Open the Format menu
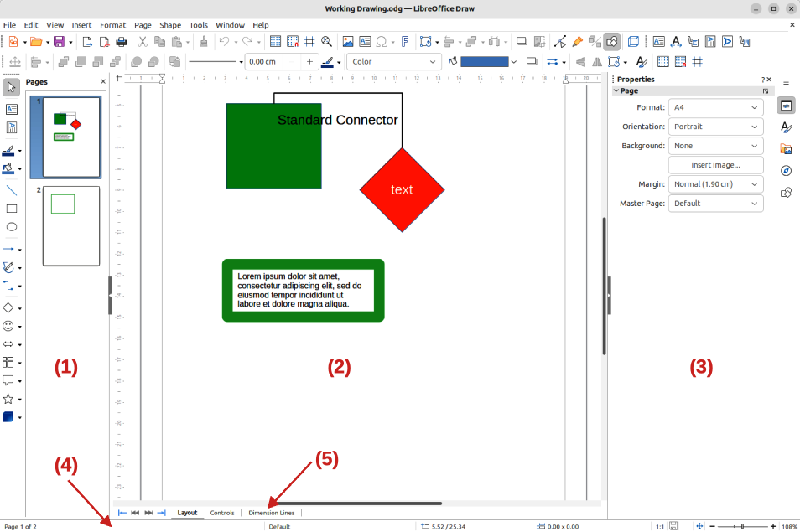 (x=112, y=25)
